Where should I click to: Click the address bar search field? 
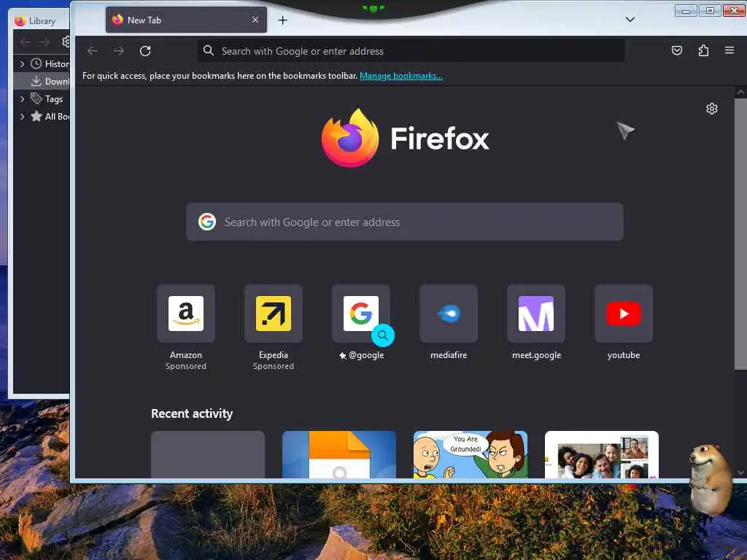point(411,51)
